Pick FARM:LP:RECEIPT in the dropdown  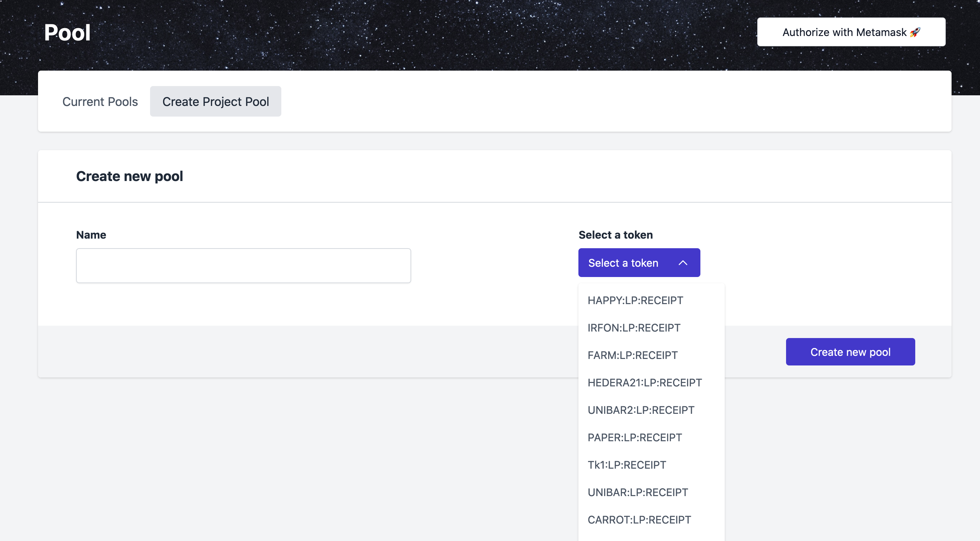coord(633,355)
